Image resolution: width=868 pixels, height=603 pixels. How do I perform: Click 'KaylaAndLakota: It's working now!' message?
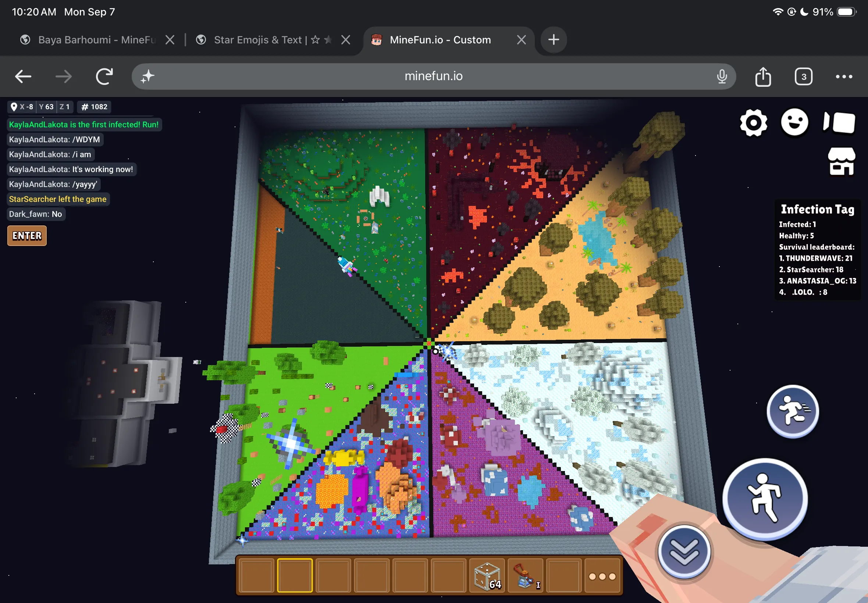71,169
